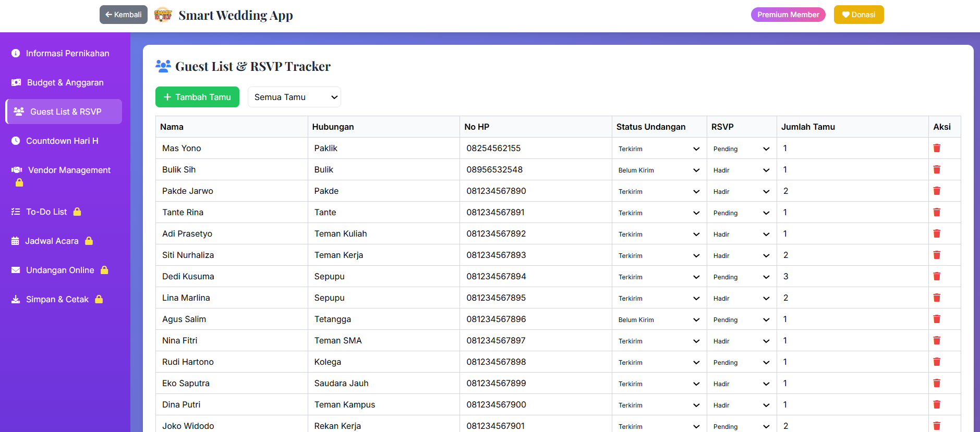980x432 pixels.
Task: Trash the Eko Saputra entry
Action: pyautogui.click(x=936, y=383)
